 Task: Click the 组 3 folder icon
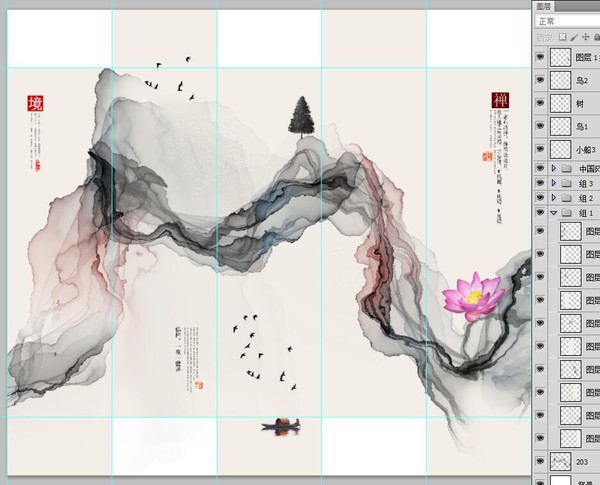click(x=567, y=183)
